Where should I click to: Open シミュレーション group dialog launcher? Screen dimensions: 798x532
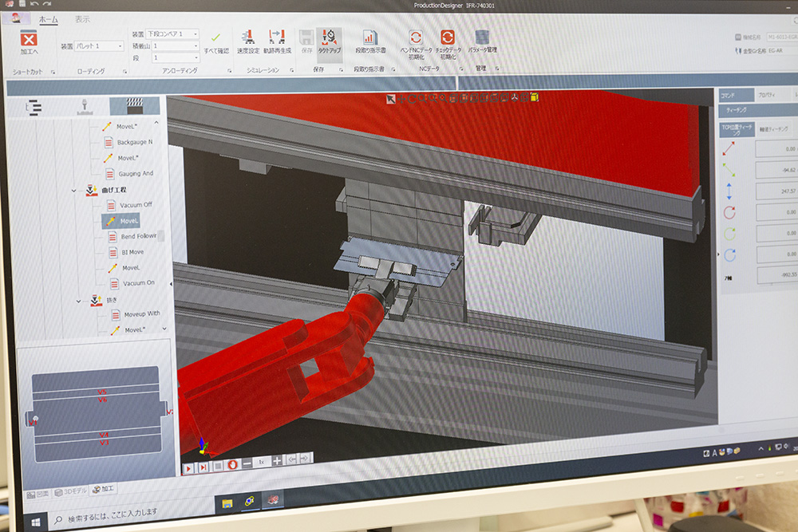point(291,70)
